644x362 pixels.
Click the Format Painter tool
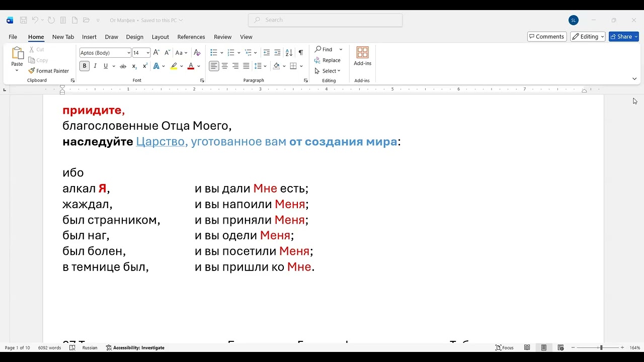(49, 71)
